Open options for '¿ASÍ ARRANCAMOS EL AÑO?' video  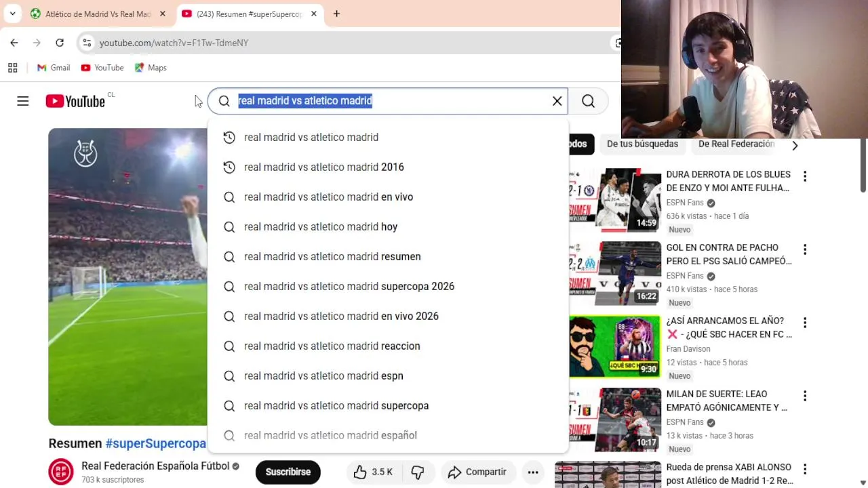coord(805,323)
